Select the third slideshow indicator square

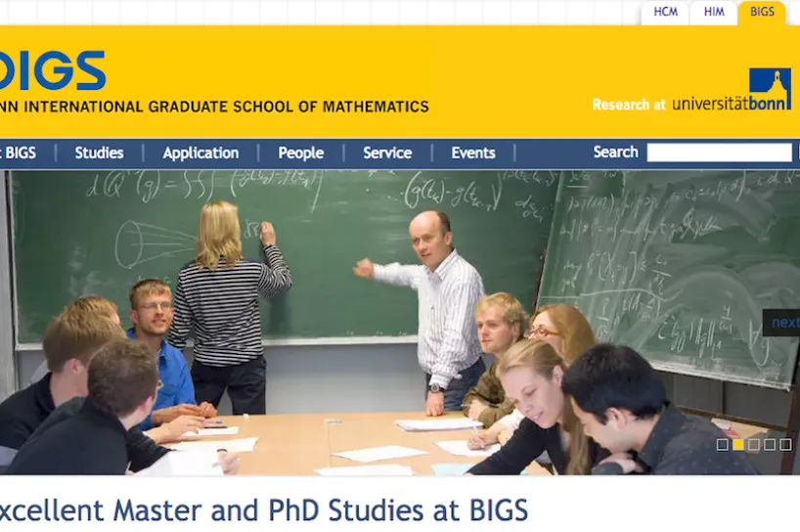click(x=754, y=445)
